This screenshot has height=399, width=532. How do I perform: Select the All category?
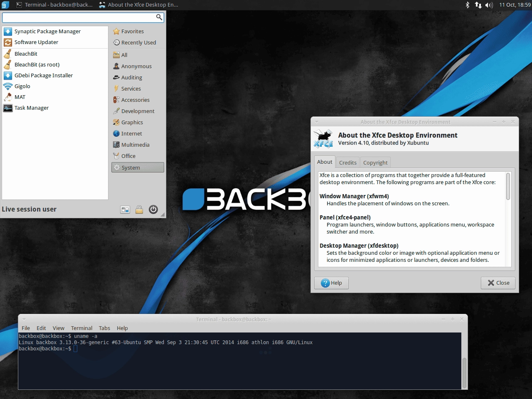tap(138, 55)
